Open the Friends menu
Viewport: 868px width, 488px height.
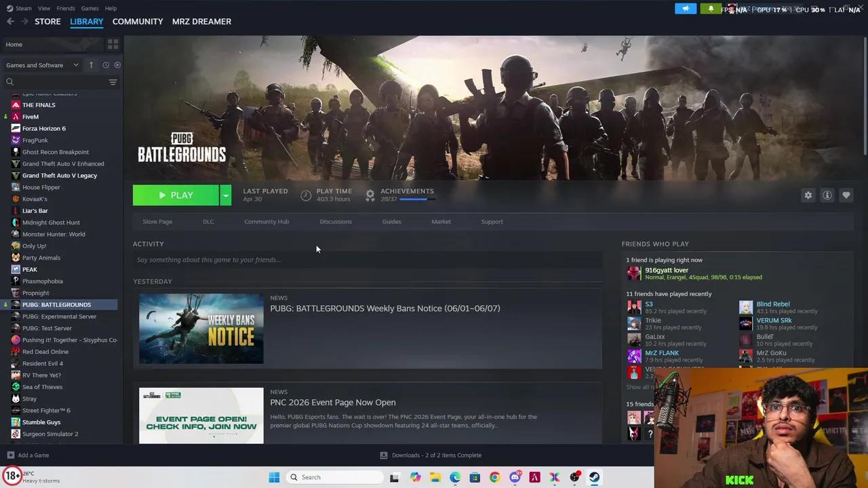pyautogui.click(x=66, y=8)
